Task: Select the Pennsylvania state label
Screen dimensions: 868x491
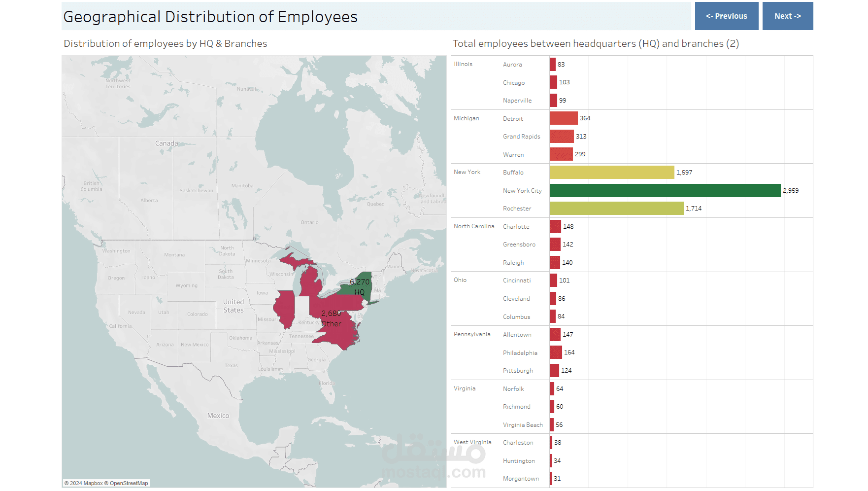Action: 472,334
